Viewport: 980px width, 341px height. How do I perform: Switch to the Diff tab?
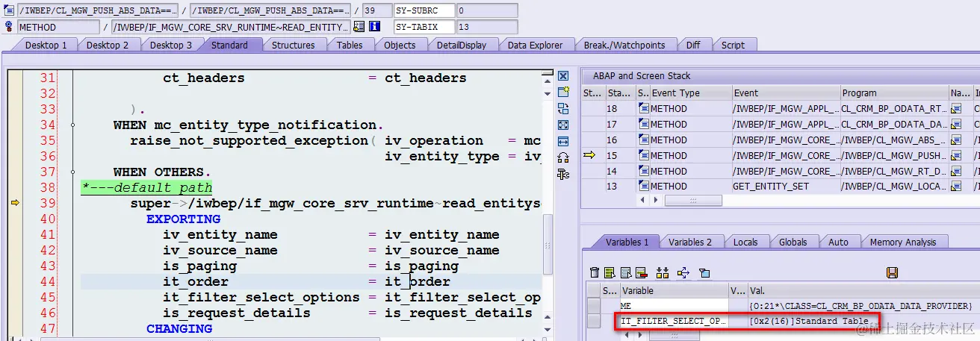point(693,46)
